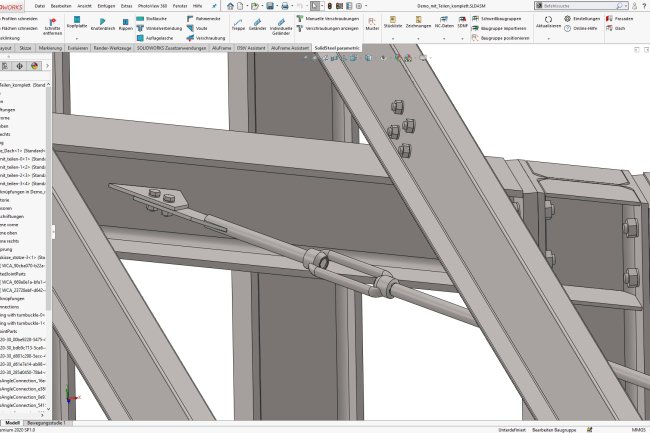Switch to the Skizze tab
650x433 pixels.
[x=25, y=48]
